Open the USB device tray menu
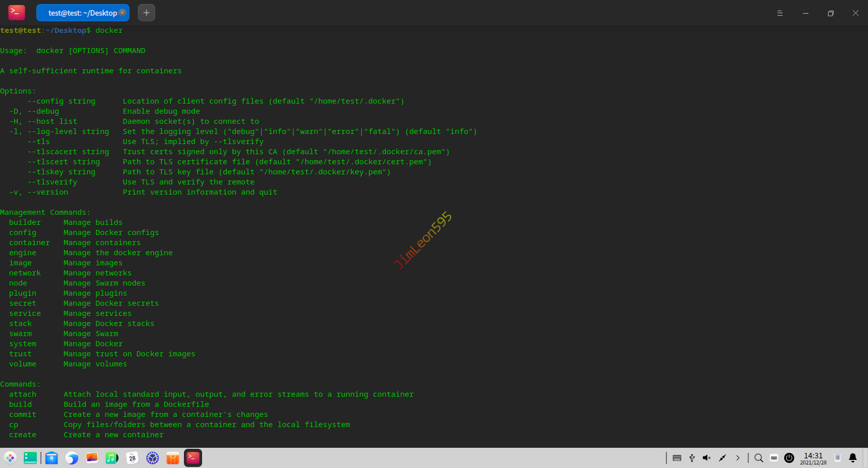868x468 pixels. [692, 458]
